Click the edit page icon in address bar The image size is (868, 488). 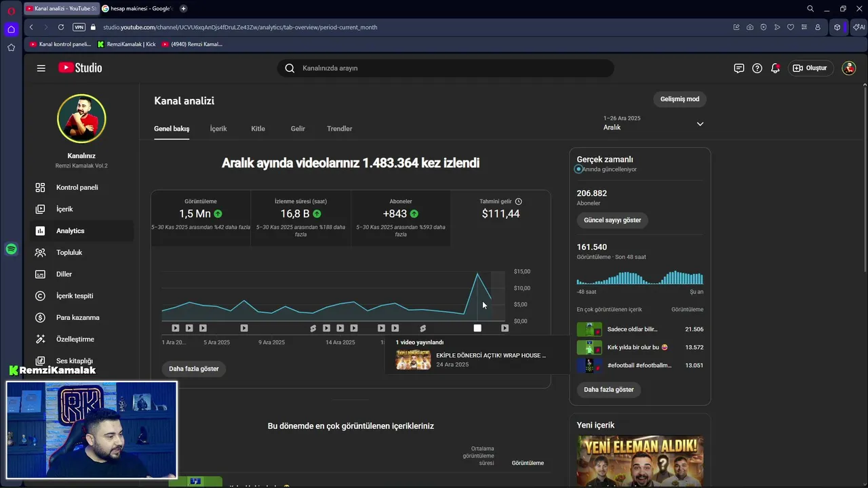pyautogui.click(x=736, y=27)
